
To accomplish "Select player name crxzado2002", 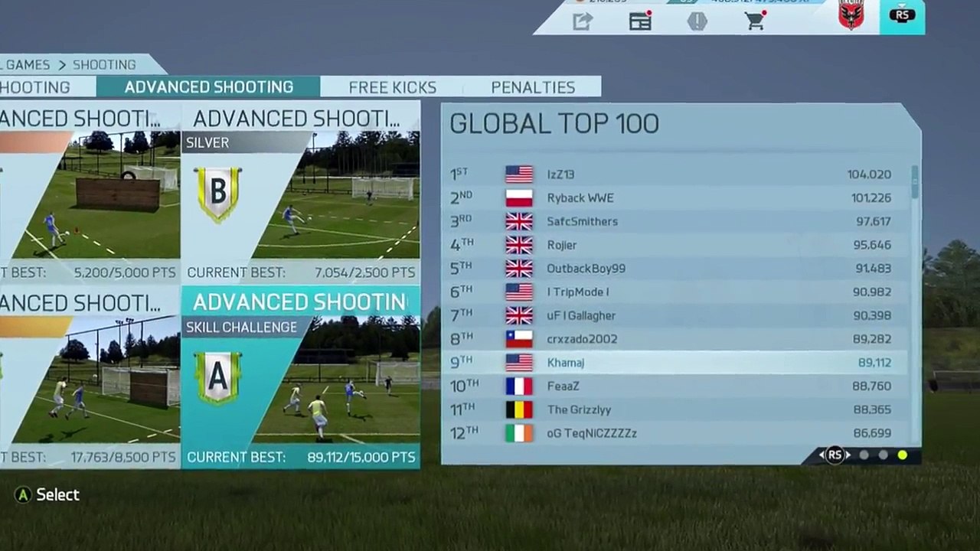I will coord(582,339).
